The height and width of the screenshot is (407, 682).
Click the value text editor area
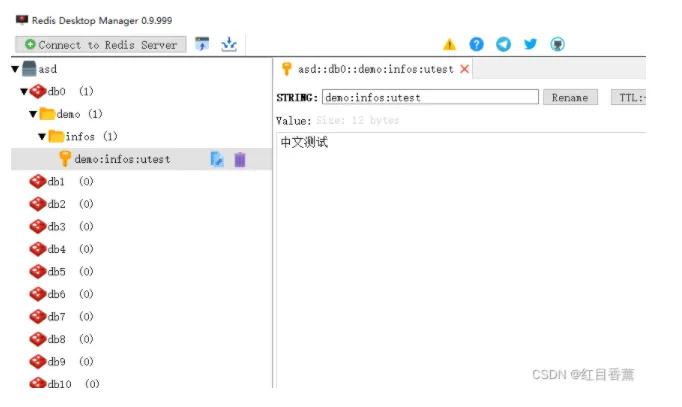pos(461,260)
